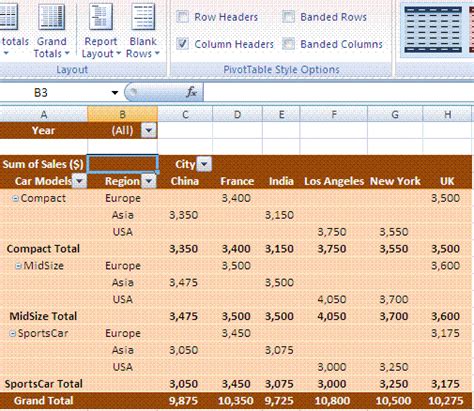Click the 3,475 MidSize Asia China cell

tap(185, 282)
